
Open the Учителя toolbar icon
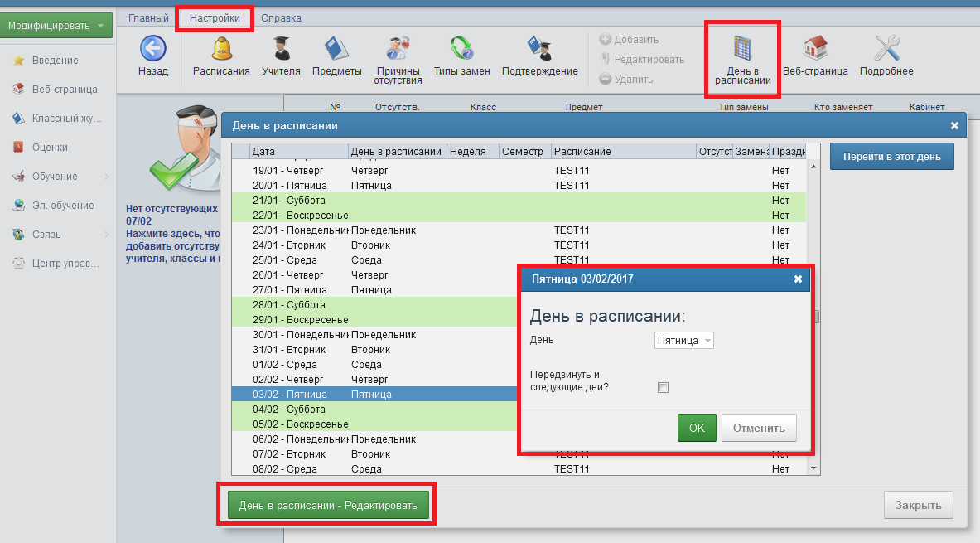click(281, 49)
